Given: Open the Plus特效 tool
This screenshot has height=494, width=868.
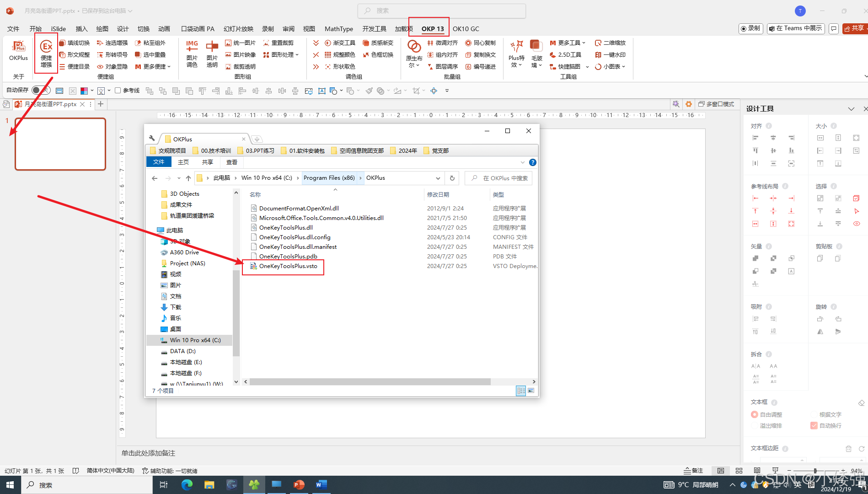Looking at the screenshot, I should click(x=516, y=54).
